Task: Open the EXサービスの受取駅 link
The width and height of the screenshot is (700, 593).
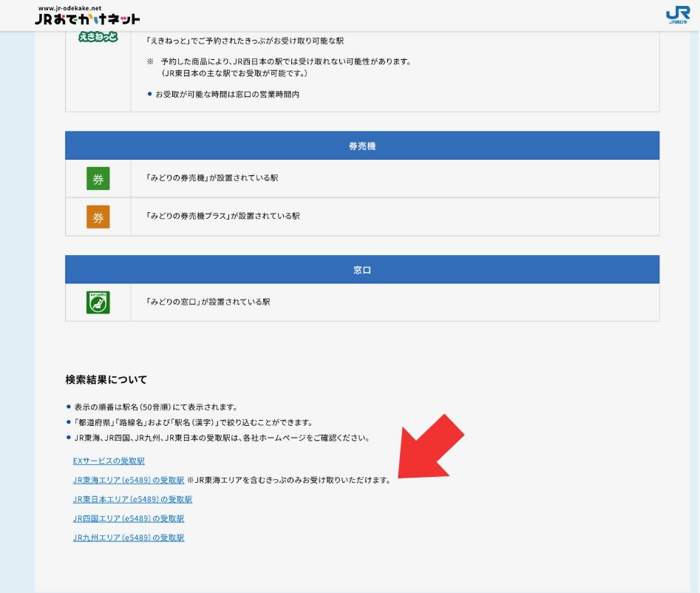Action: click(x=109, y=461)
